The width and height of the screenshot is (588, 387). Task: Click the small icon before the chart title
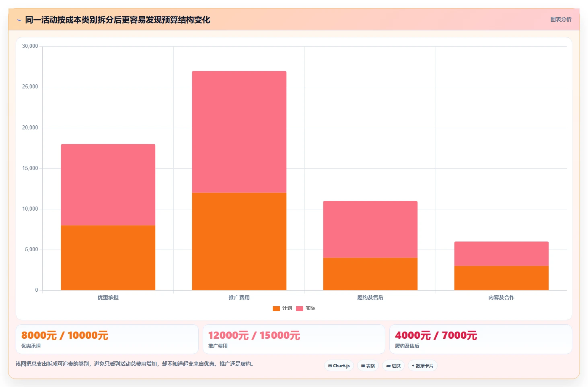(x=19, y=20)
